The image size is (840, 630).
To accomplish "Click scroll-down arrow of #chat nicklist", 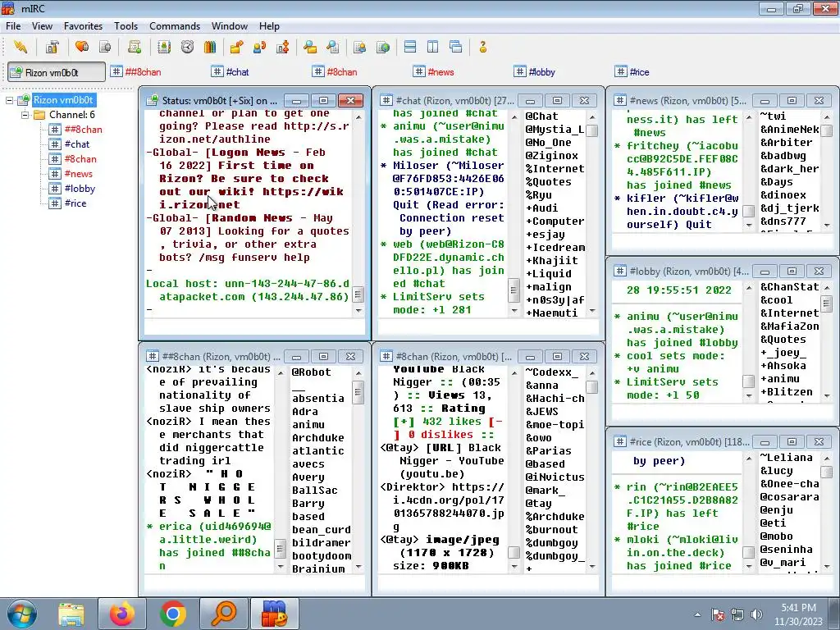I will point(592,311).
